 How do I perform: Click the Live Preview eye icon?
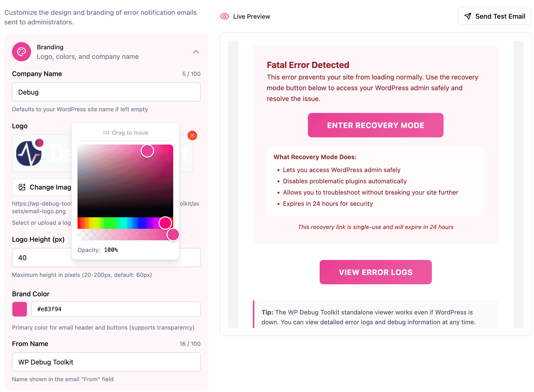(x=224, y=16)
